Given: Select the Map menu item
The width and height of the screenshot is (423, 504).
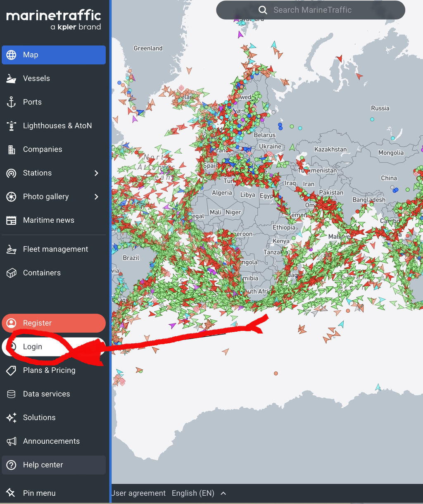Looking at the screenshot, I should pos(54,55).
